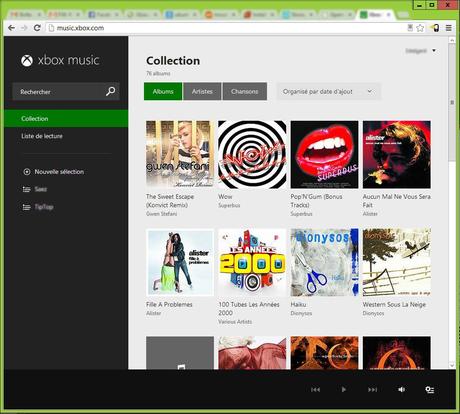Click the scrollbar up arrow
This screenshot has height=414, width=460.
452,40
